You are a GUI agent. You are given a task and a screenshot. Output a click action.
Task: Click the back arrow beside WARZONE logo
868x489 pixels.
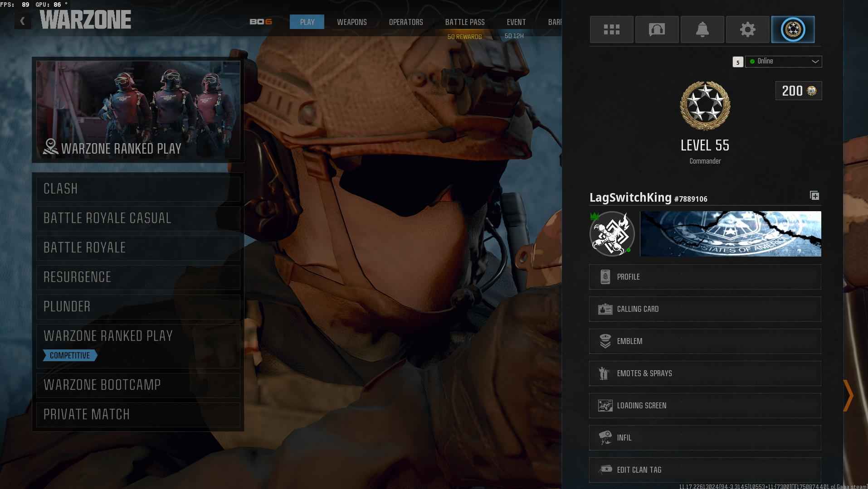22,21
